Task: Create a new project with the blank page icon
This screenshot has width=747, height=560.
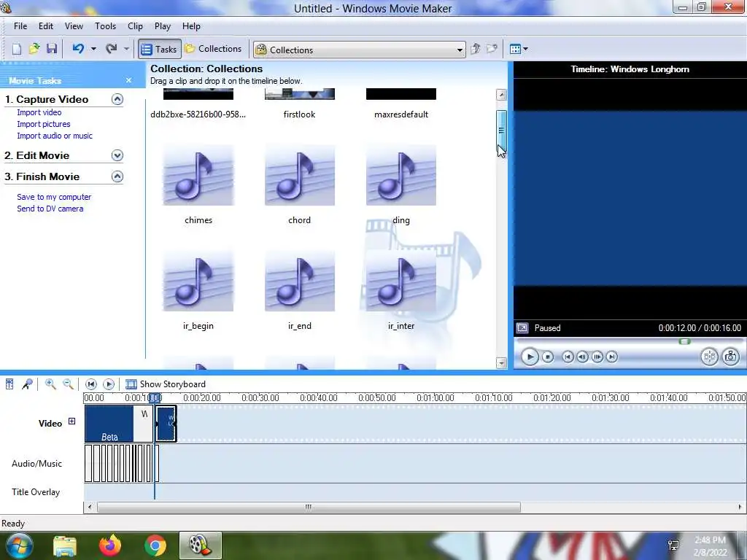Action: coord(17,49)
